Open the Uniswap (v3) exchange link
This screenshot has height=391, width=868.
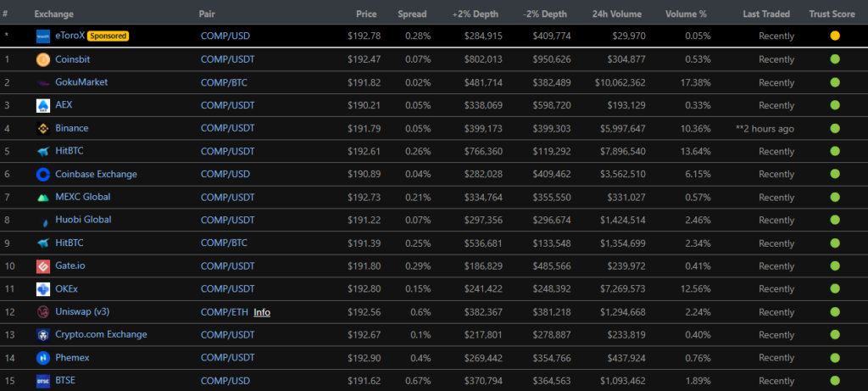tap(82, 312)
